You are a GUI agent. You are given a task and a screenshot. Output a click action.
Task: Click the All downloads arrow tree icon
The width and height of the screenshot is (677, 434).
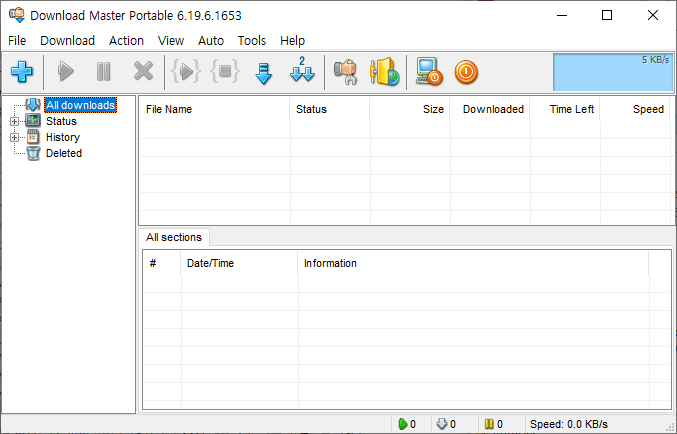(x=33, y=105)
